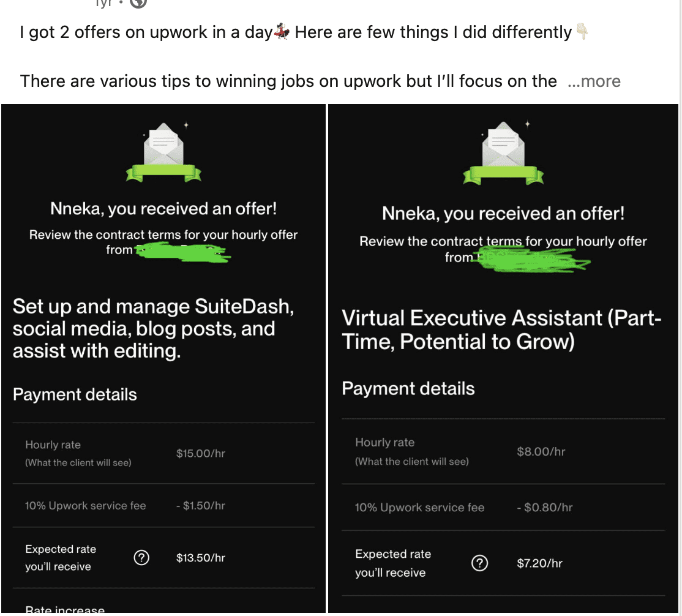Click the "Rate increase" row in the left offer
This screenshot has width=682, height=616.
click(65, 610)
